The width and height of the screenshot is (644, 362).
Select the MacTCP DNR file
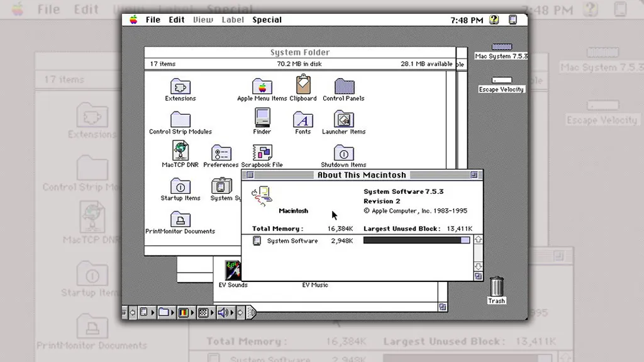(180, 150)
